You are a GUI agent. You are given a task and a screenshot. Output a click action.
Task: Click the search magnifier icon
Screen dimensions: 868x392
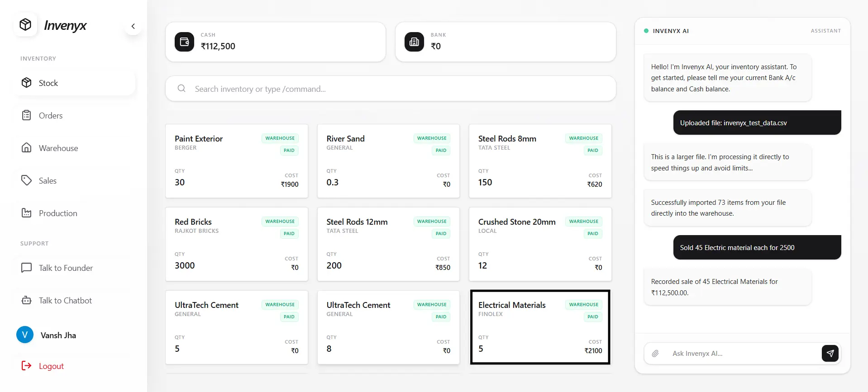click(x=181, y=89)
